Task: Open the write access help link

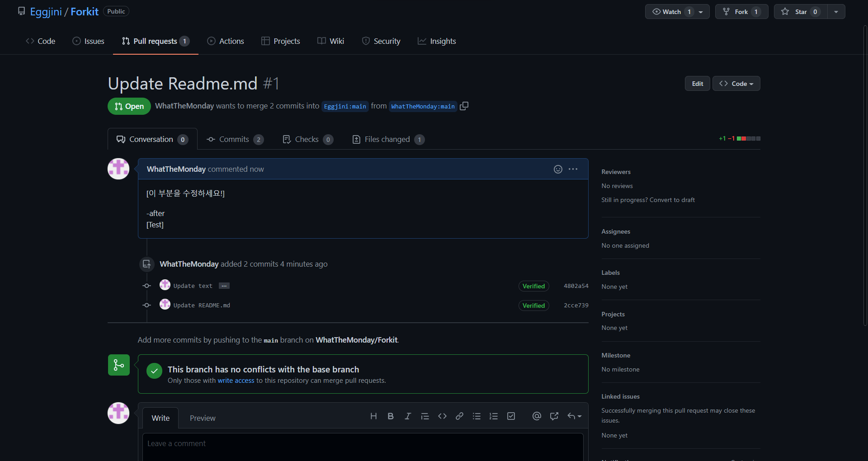Action: coord(236,381)
